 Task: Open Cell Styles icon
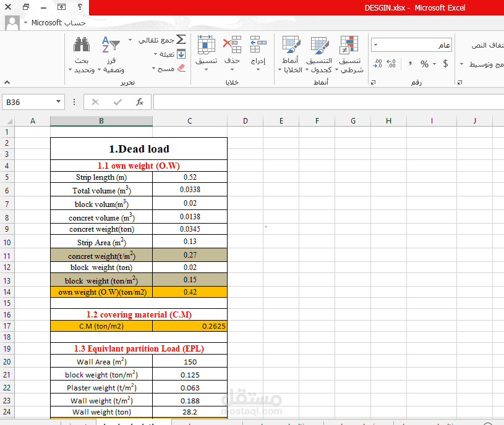(291, 44)
